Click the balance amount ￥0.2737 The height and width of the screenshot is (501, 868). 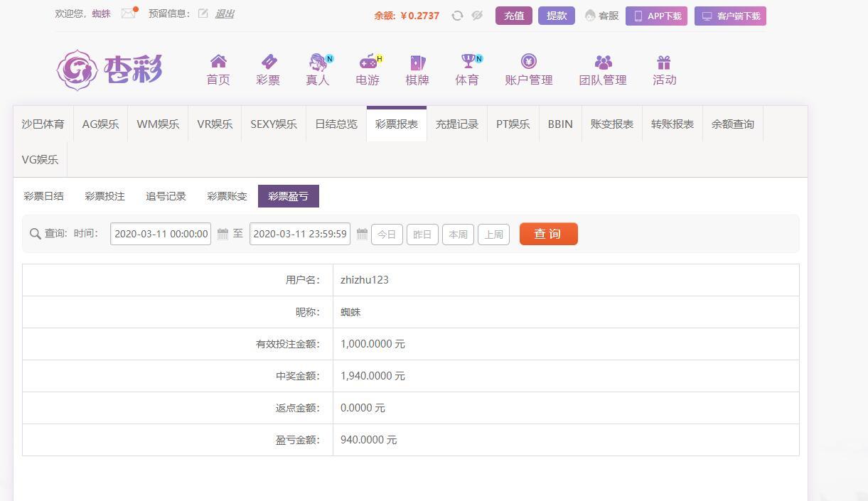click(x=419, y=16)
